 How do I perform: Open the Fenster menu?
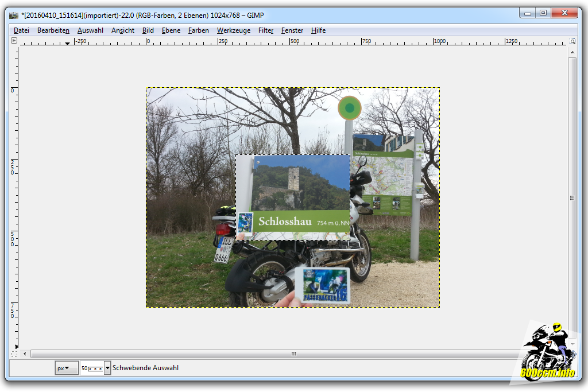(x=292, y=30)
